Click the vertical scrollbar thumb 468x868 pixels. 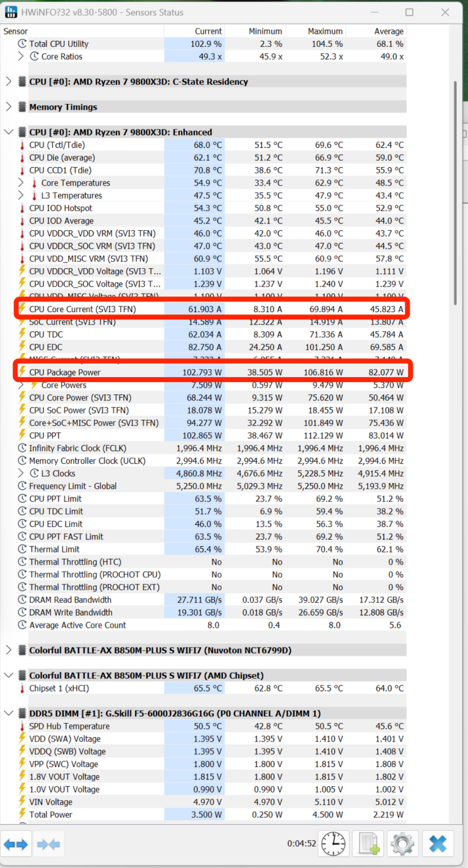tap(456, 192)
